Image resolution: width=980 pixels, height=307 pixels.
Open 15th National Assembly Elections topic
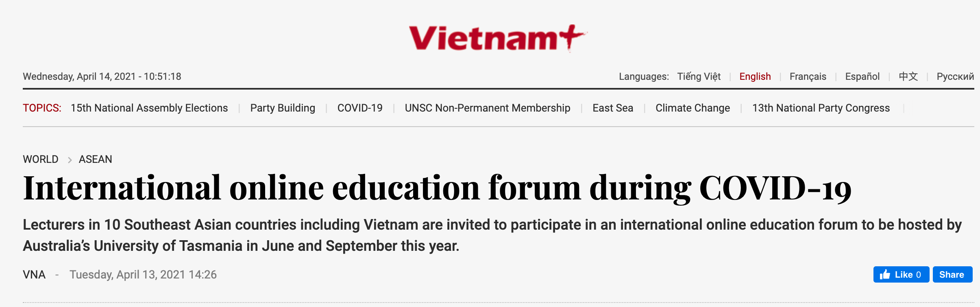click(149, 108)
